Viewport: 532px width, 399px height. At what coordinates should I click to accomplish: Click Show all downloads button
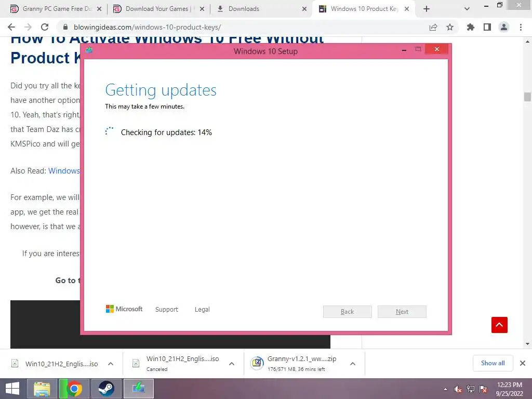point(493,363)
